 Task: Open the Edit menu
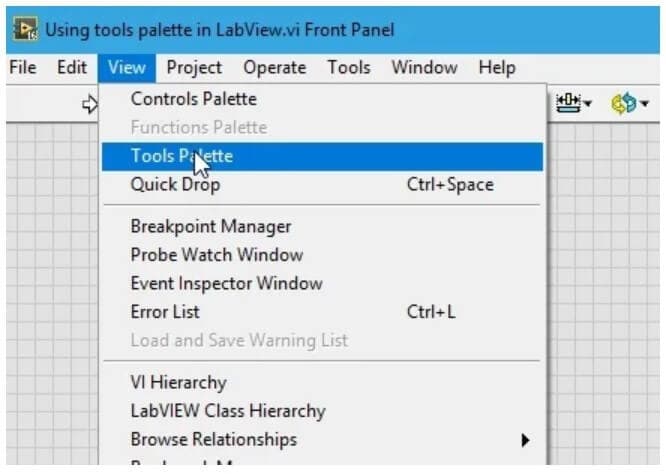[x=72, y=68]
